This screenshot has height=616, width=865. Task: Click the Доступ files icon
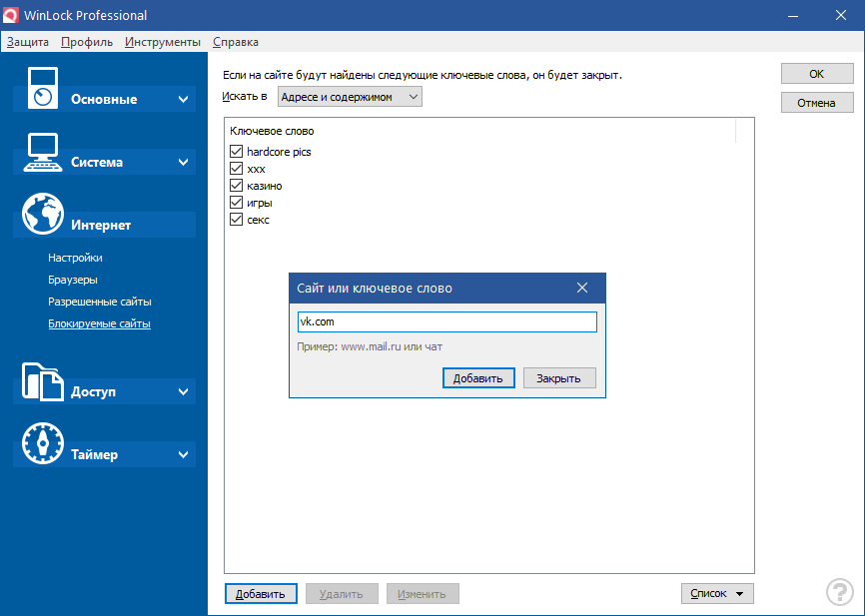(42, 381)
